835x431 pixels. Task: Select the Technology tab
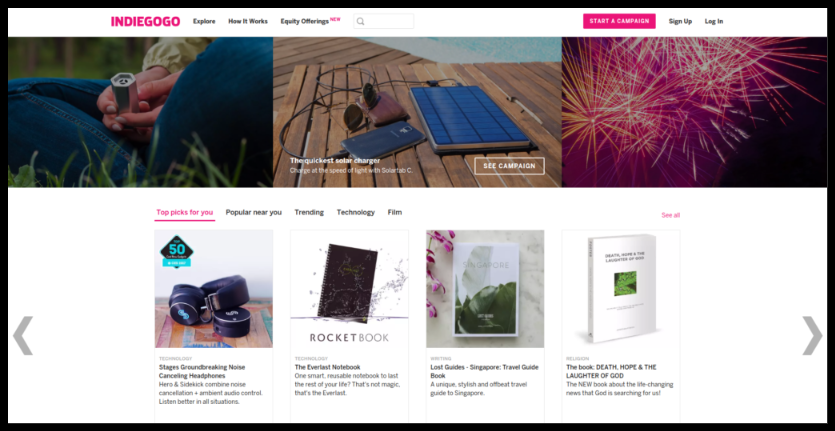coord(356,212)
